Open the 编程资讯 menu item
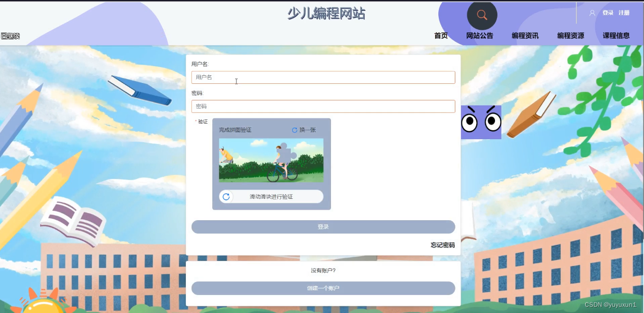The image size is (644, 313). (x=525, y=36)
